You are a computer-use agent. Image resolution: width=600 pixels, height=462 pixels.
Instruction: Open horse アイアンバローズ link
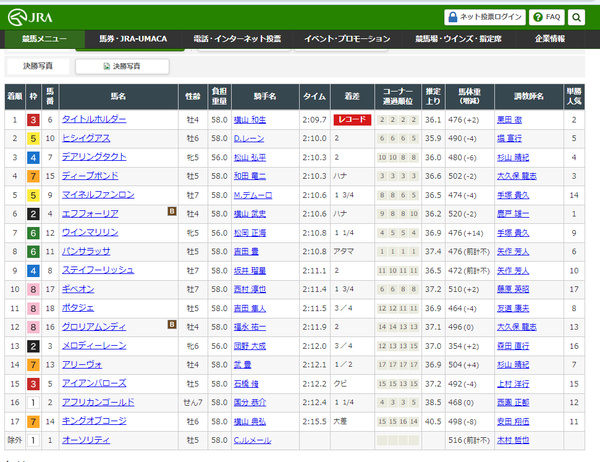click(94, 384)
